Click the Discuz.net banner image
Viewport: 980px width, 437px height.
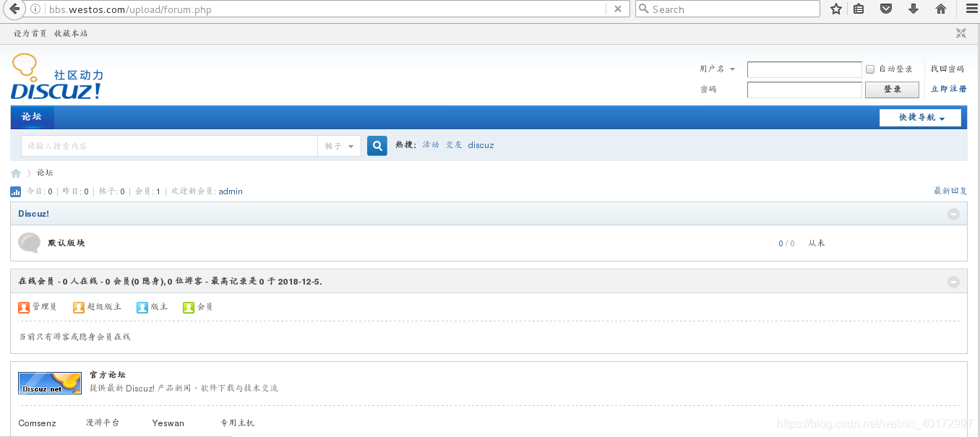click(x=50, y=383)
